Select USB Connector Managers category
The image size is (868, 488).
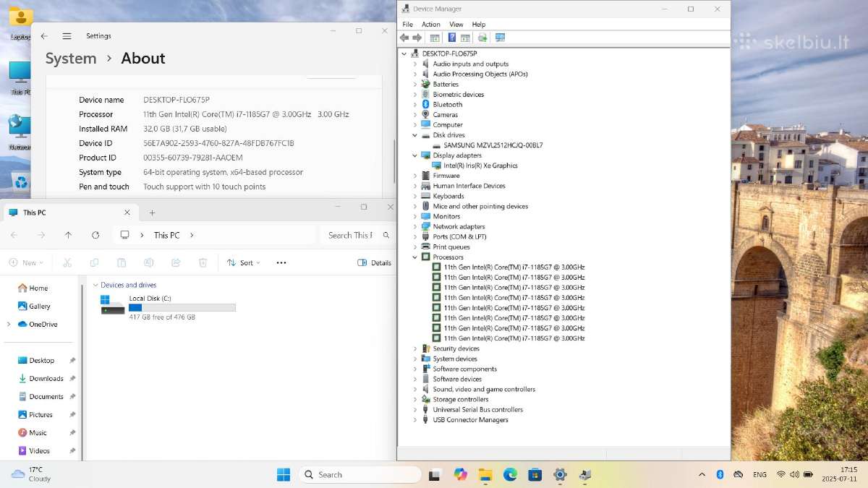(470, 419)
